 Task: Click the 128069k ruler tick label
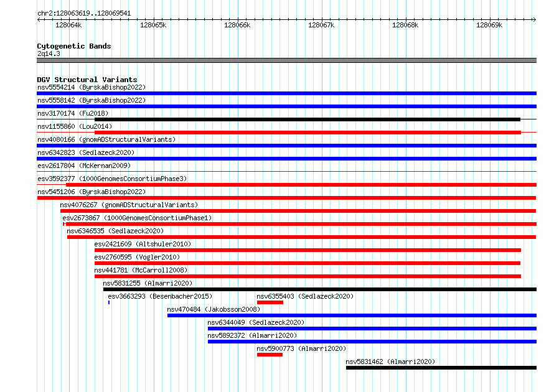(x=489, y=25)
